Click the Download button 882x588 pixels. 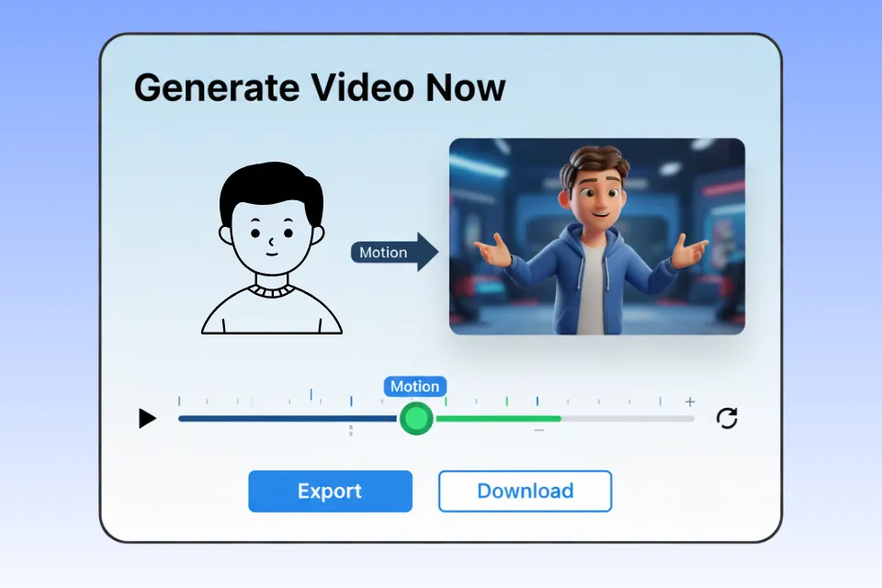click(525, 491)
